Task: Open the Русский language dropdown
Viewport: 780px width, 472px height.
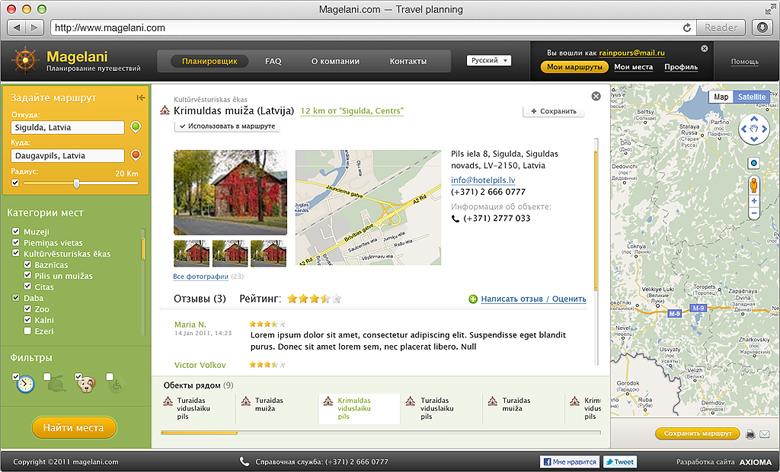Action: click(489, 61)
